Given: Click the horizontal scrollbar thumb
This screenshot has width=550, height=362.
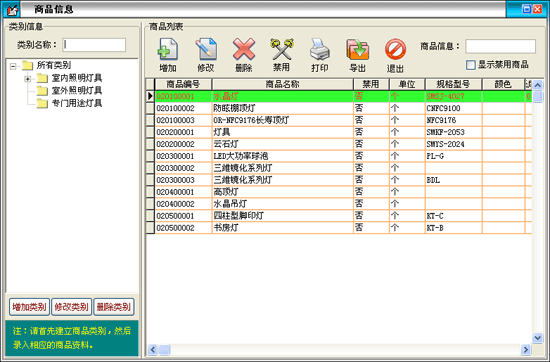Looking at the screenshot, I should pos(165,349).
